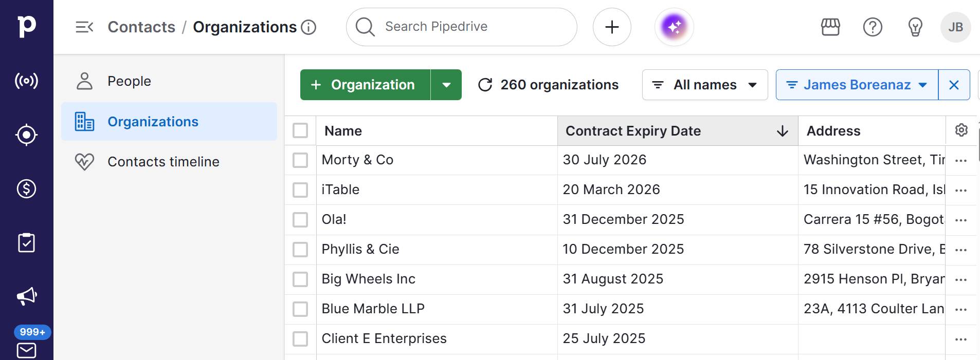Add a new Organization
This screenshot has width=980, height=360.
pyautogui.click(x=365, y=85)
